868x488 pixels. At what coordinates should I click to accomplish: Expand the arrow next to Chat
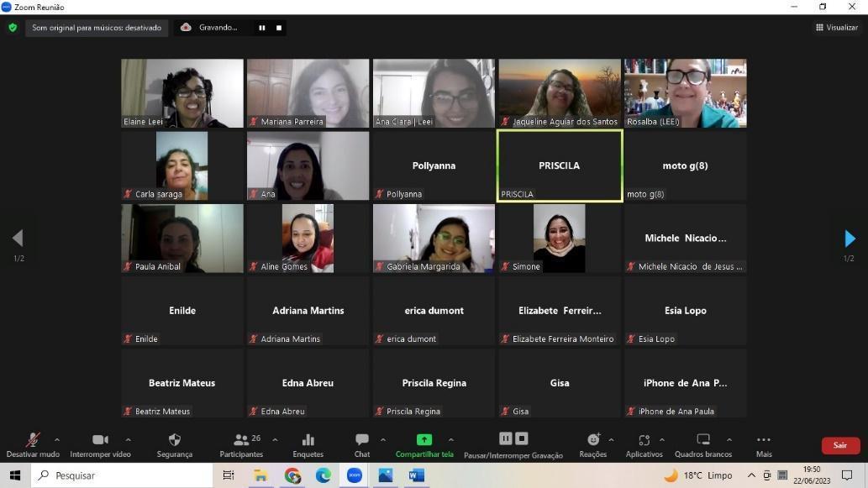(383, 440)
